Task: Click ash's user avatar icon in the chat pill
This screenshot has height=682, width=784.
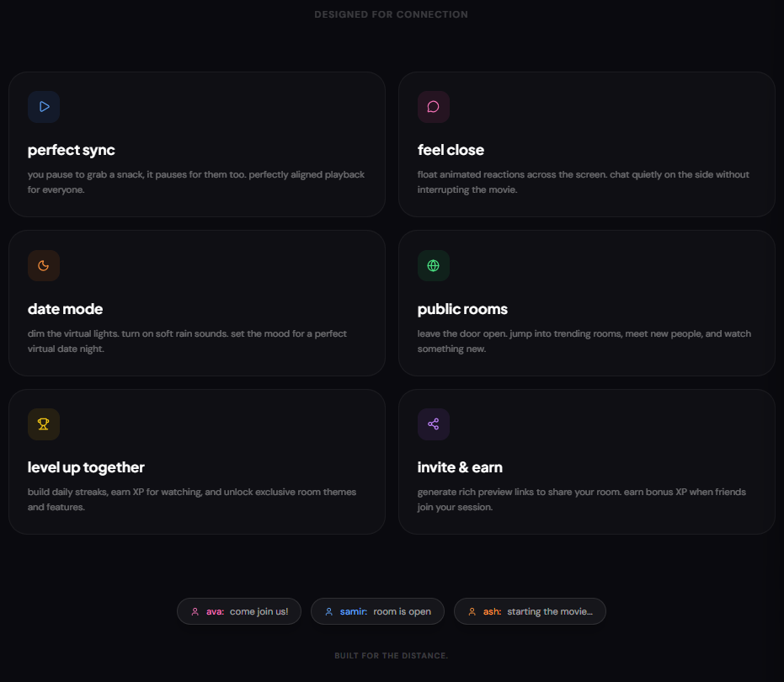Action: pyautogui.click(x=472, y=611)
